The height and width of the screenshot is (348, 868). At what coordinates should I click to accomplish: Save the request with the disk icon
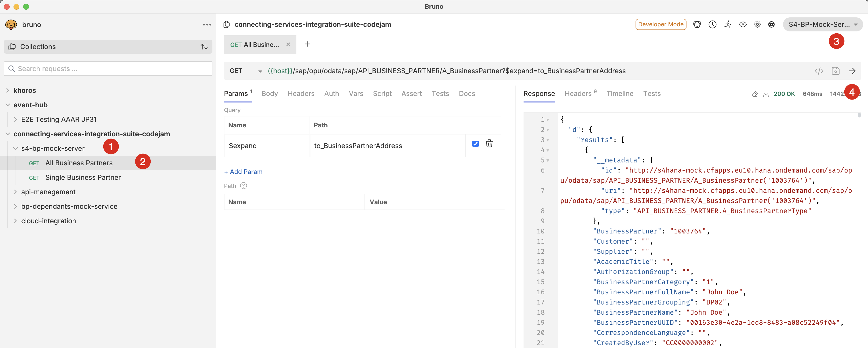[835, 71]
